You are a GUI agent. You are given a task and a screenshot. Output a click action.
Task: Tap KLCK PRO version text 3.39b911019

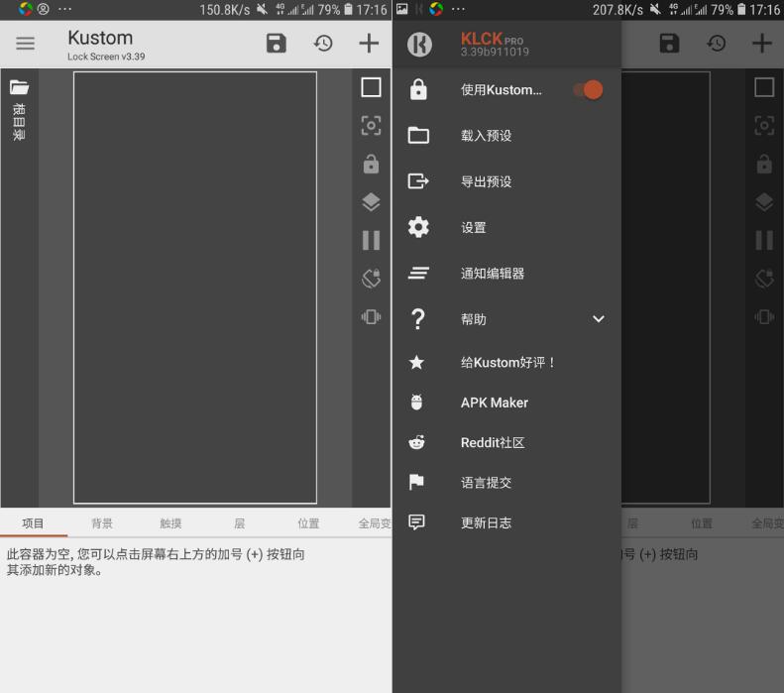(495, 52)
